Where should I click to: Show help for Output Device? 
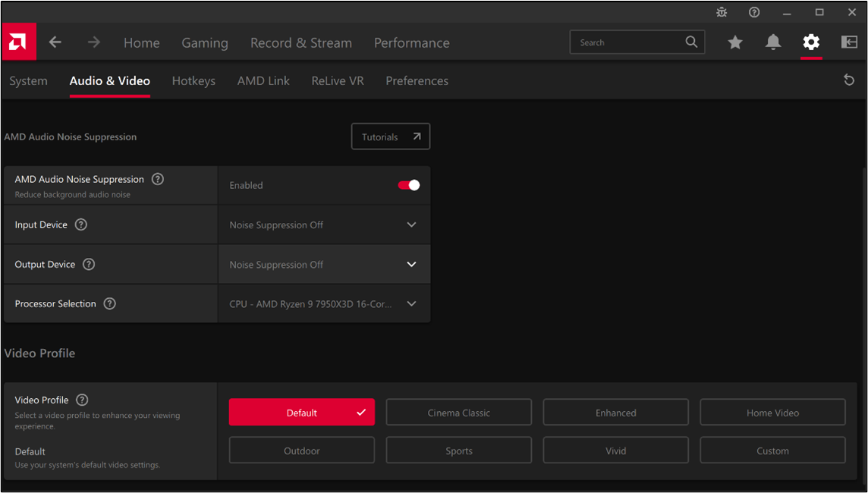point(89,265)
